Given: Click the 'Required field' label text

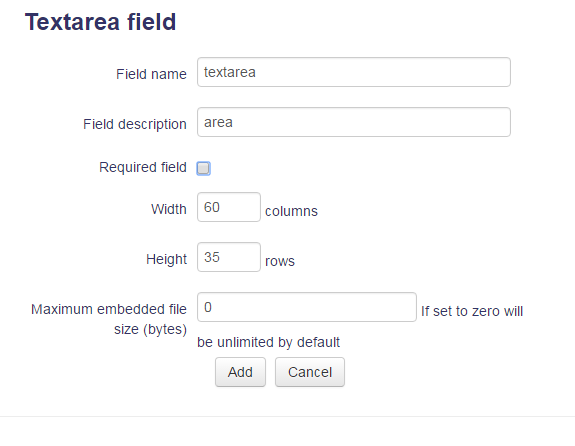Looking at the screenshot, I should [x=143, y=167].
